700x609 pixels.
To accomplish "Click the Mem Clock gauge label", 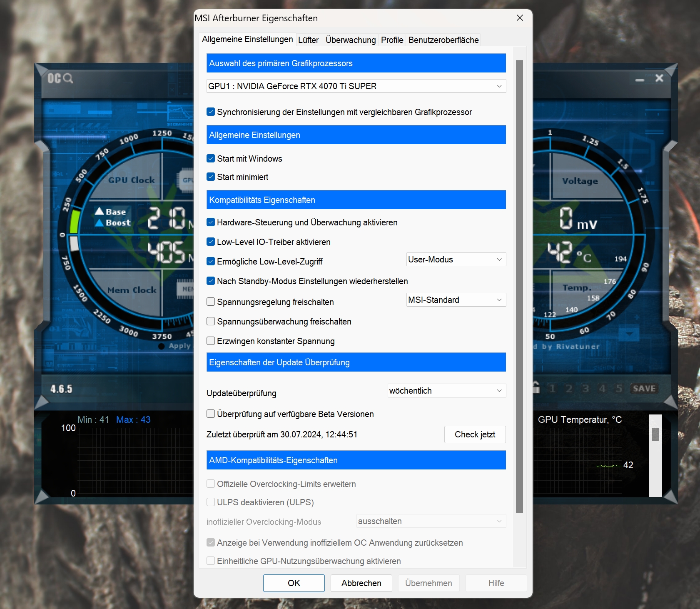I will pos(132,290).
